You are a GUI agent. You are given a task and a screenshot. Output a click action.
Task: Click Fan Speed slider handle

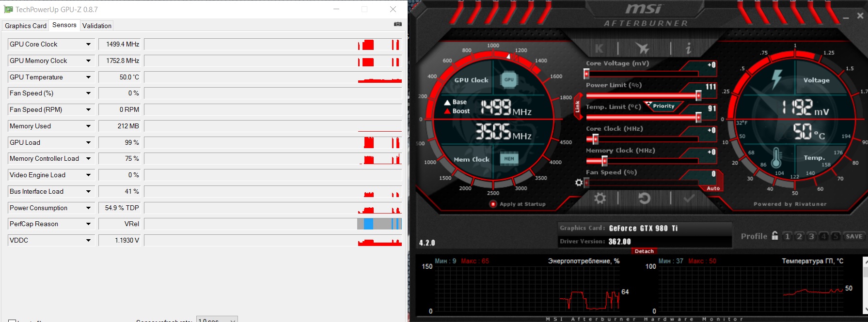coord(586,183)
